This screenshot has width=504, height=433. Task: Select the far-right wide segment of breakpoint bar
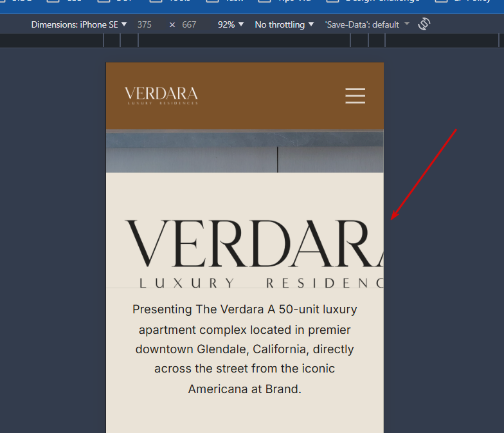(442, 41)
